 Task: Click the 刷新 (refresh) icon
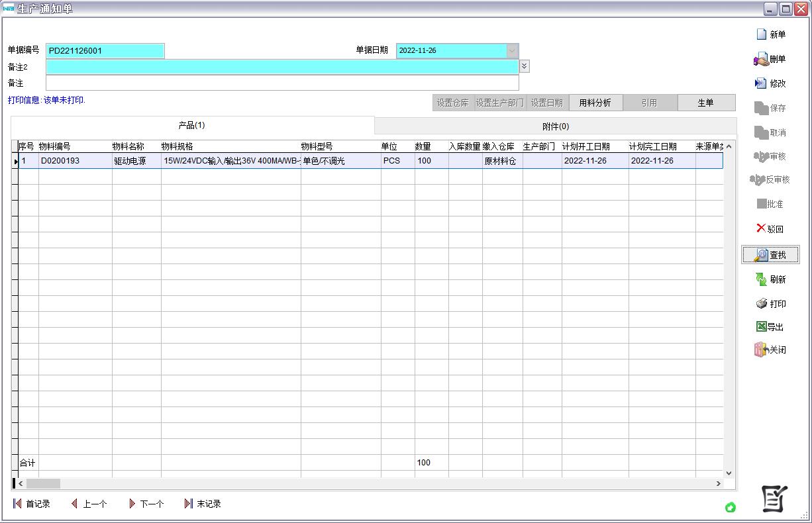point(762,279)
